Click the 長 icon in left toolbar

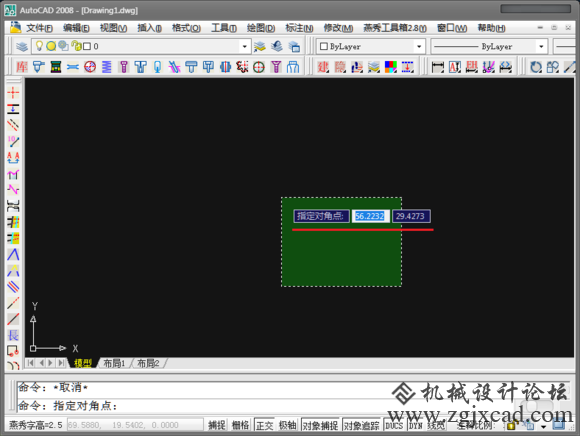coord(13,335)
